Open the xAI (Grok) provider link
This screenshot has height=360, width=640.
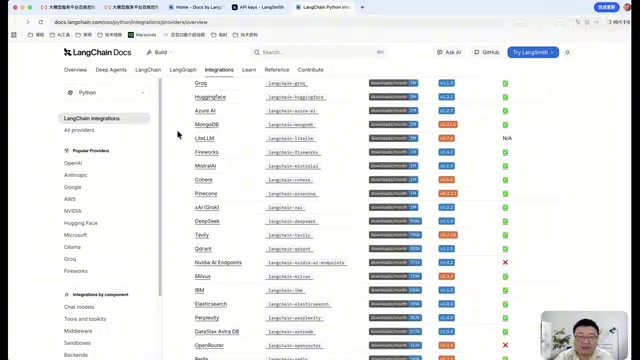click(x=207, y=207)
